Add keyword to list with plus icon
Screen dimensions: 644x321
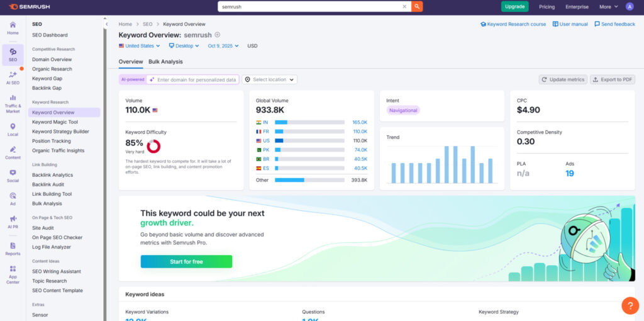[218, 35]
